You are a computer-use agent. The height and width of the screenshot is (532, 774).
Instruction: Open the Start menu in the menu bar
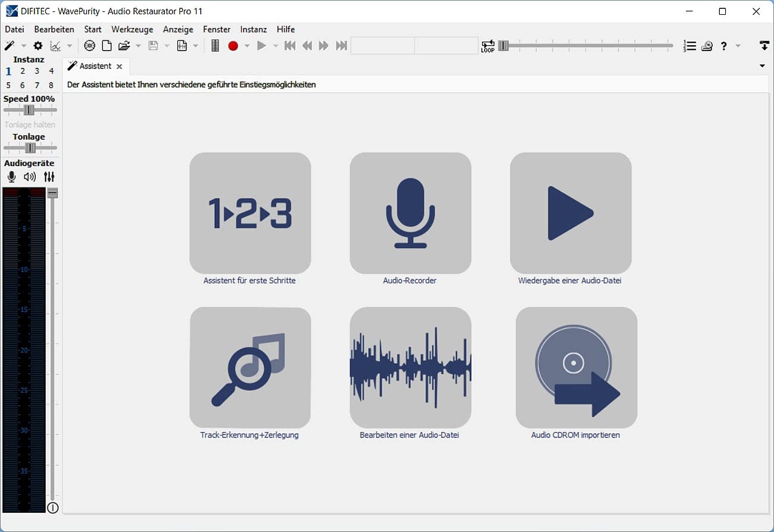93,29
